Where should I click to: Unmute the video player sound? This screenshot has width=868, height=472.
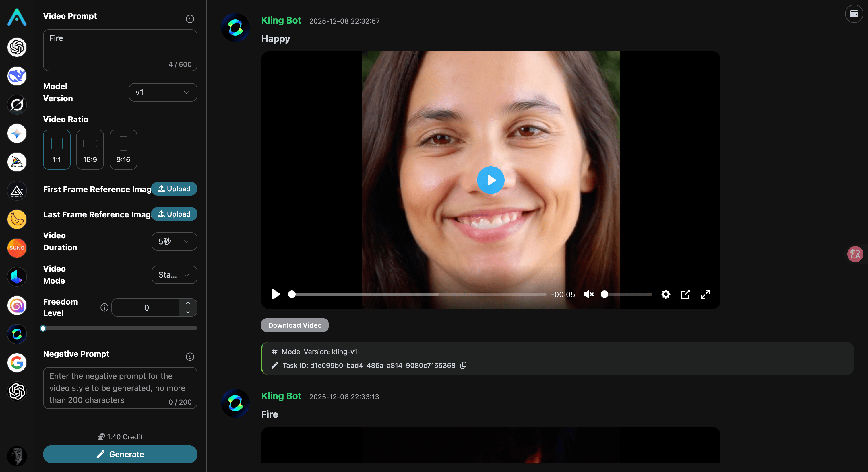click(x=588, y=294)
